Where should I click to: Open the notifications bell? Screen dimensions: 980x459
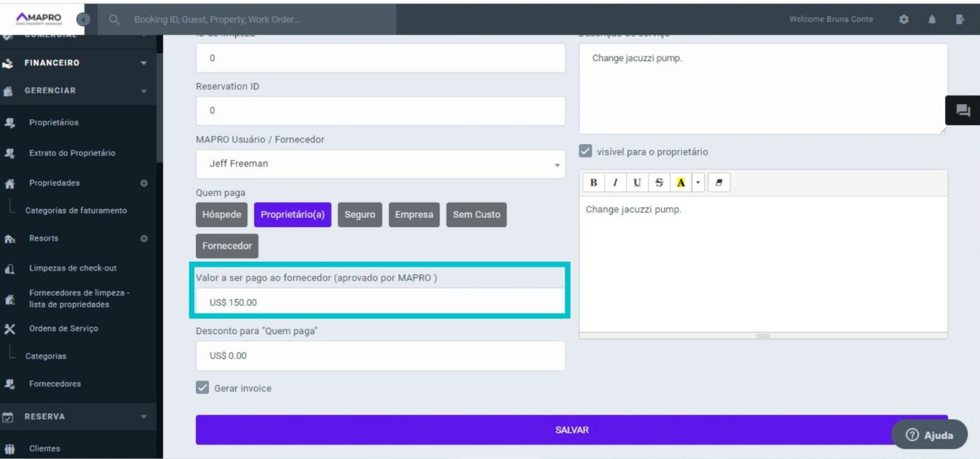point(932,20)
